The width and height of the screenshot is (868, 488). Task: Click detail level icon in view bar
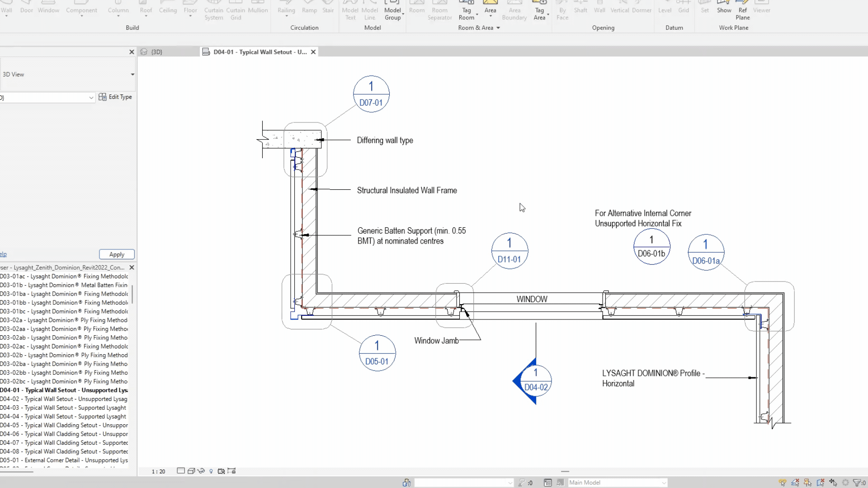(181, 471)
